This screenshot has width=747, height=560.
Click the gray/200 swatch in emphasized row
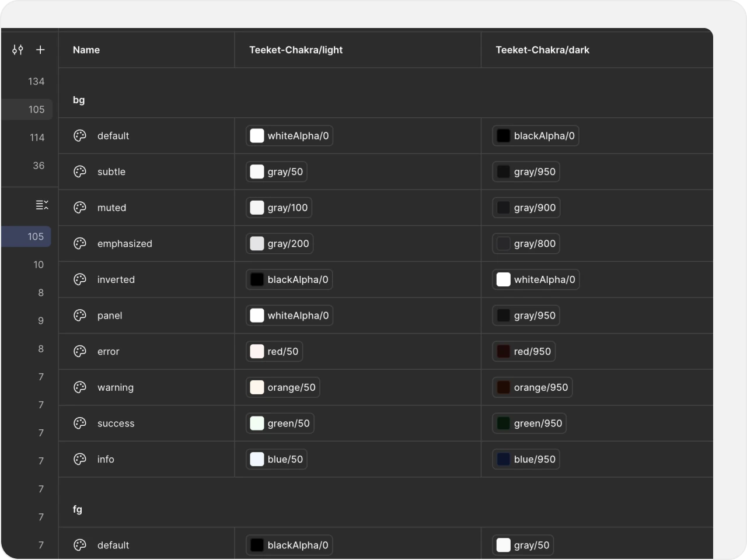pos(257,244)
